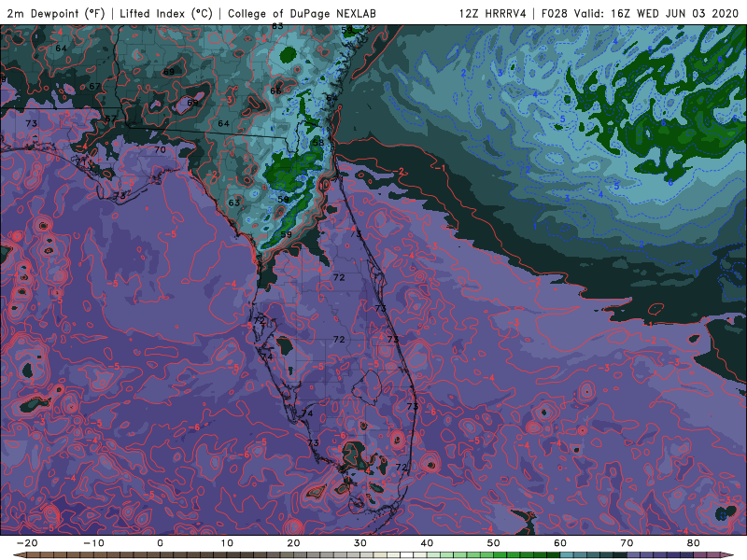Viewport: 747px width, 560px height.
Task: Click the 66 dewpoint value in Georgia
Action: pos(275,91)
